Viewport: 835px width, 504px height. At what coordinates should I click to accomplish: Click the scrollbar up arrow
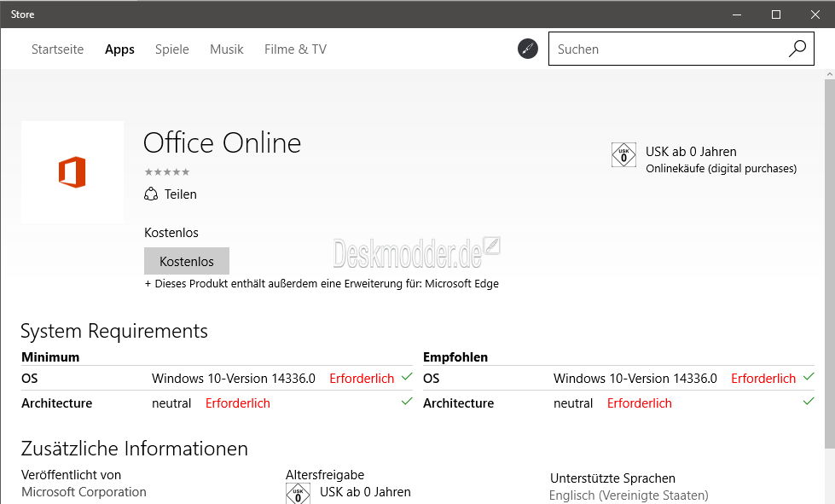point(830,74)
